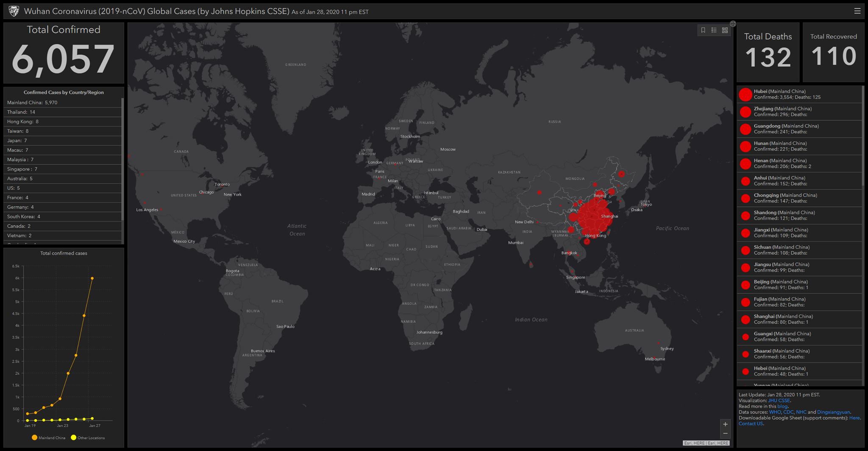The image size is (868, 451).
Task: Click the Total Recovered 110 indicator
Action: tap(834, 52)
